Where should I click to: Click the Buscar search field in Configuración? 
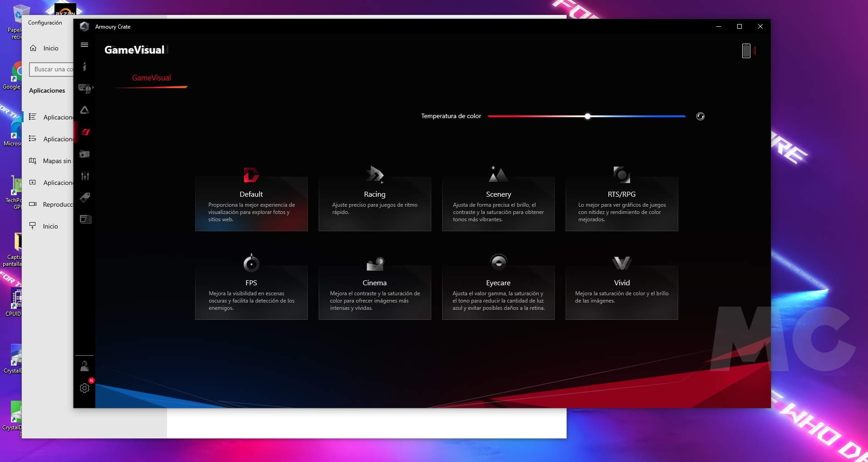tap(52, 70)
